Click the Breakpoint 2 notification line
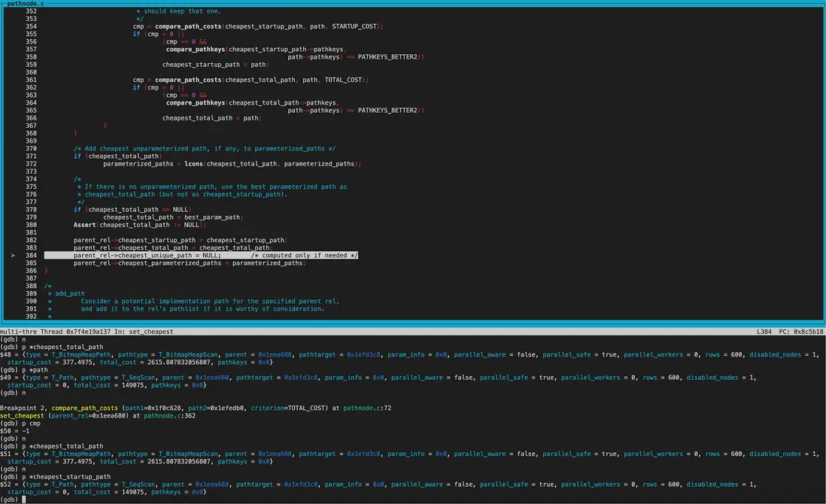826x504 pixels. pos(24,408)
